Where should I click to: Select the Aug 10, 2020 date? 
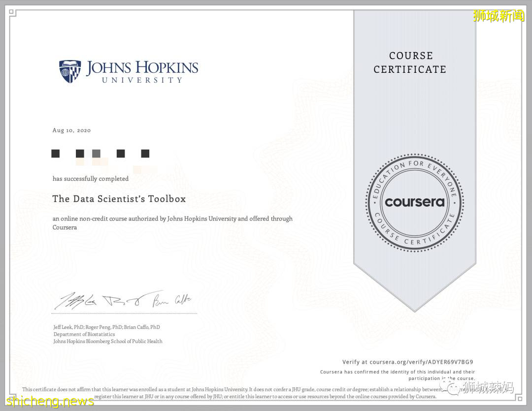click(x=71, y=130)
